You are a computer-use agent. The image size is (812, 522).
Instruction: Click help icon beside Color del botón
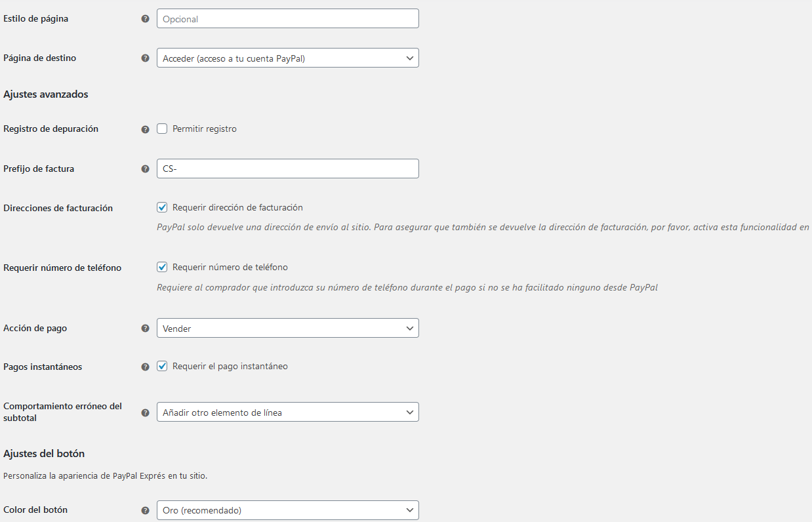[146, 510]
